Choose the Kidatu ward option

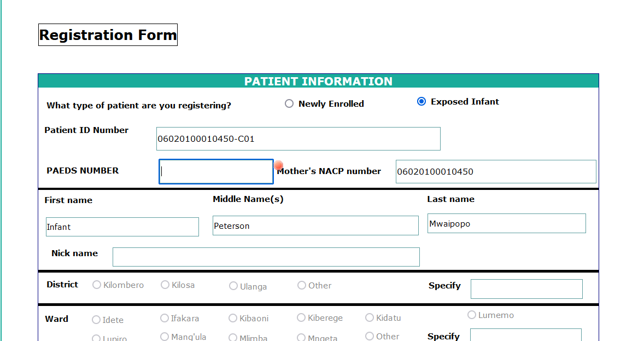point(370,318)
